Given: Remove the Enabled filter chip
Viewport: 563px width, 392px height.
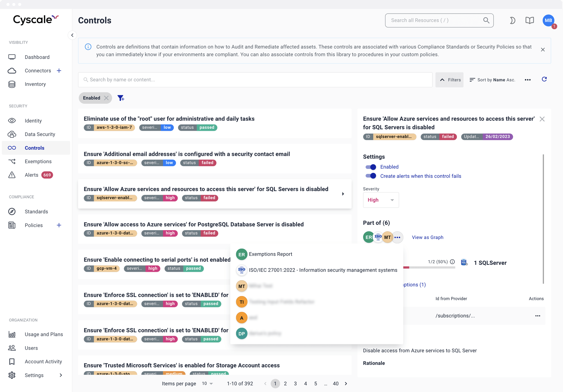Looking at the screenshot, I should 106,98.
